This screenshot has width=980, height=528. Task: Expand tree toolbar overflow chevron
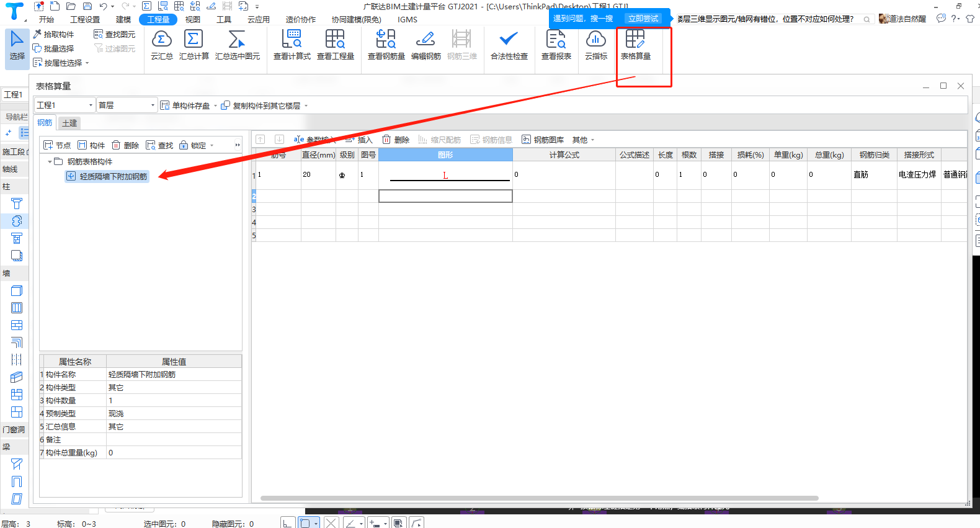click(x=237, y=145)
